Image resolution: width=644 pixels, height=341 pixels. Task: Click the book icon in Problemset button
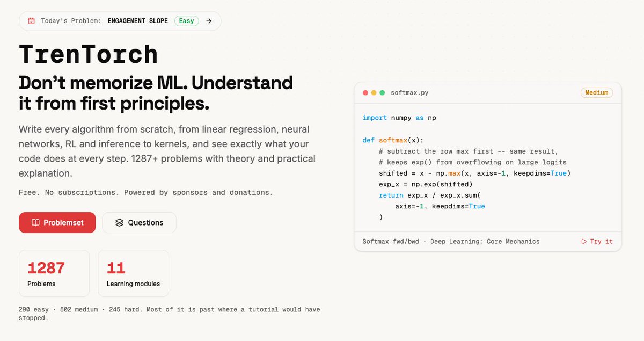tap(35, 222)
